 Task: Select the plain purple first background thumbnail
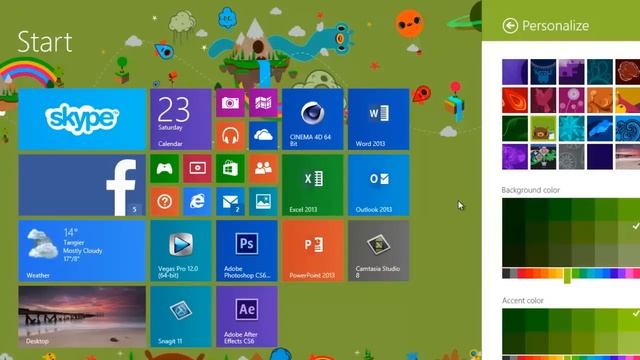[x=515, y=72]
